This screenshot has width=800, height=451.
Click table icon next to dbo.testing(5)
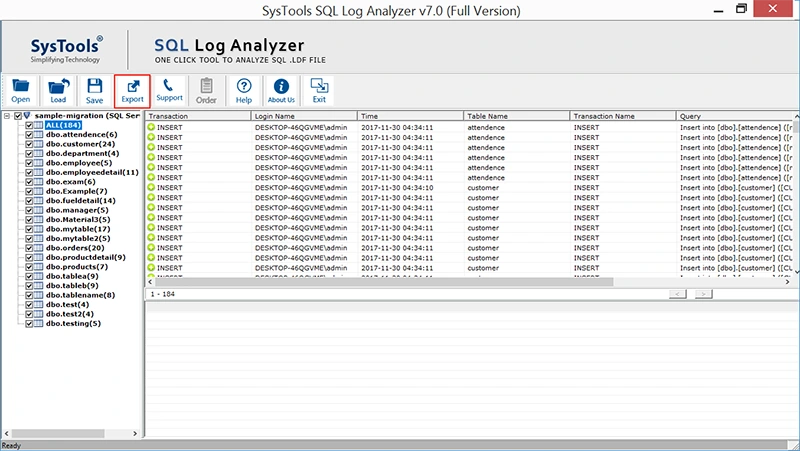click(x=38, y=323)
